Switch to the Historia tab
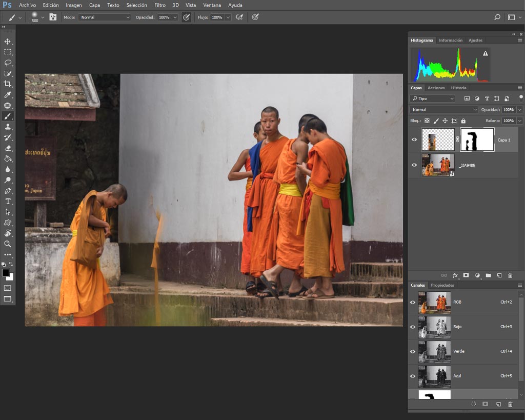This screenshot has width=525, height=420. click(458, 88)
